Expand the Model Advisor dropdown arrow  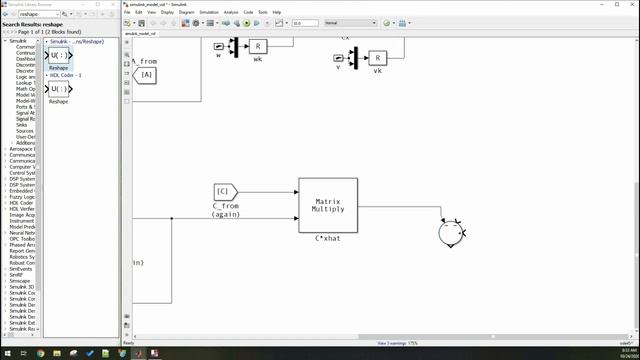pos(393,23)
